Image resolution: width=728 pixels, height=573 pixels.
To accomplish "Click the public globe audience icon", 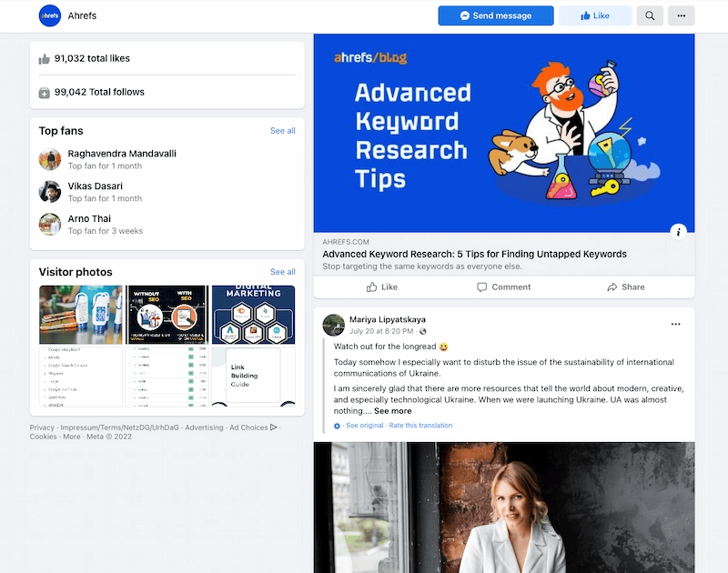I will (x=423, y=331).
